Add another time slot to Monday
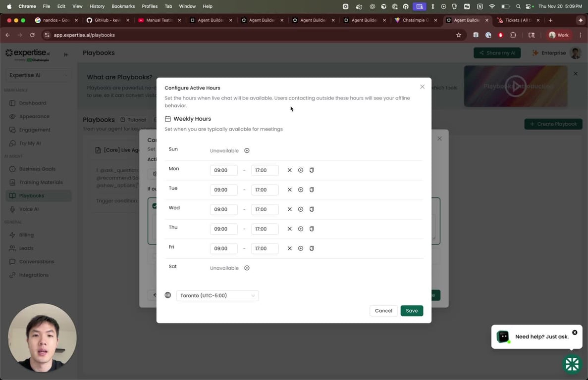 click(x=300, y=170)
